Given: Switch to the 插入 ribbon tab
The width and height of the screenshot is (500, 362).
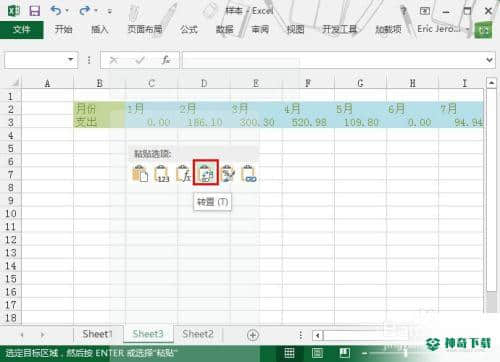Looking at the screenshot, I should click(100, 30).
